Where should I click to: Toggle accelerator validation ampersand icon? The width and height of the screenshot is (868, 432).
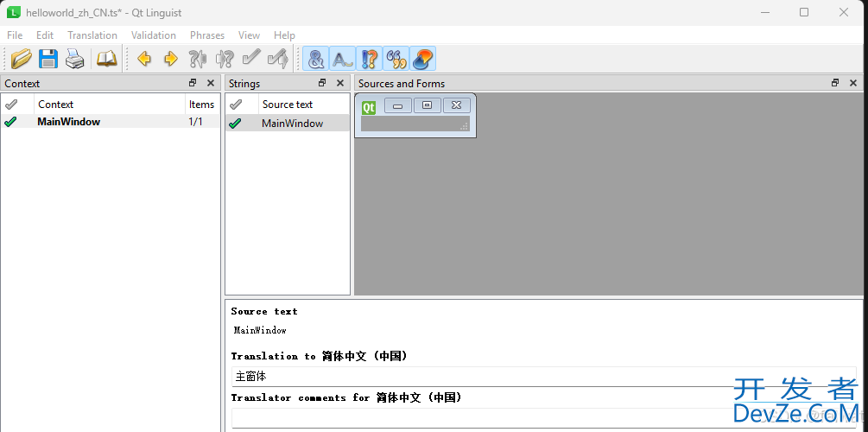click(x=315, y=58)
